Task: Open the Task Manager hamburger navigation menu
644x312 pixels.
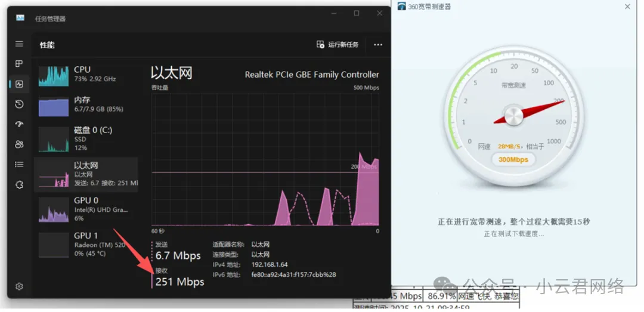Action: click(x=19, y=44)
